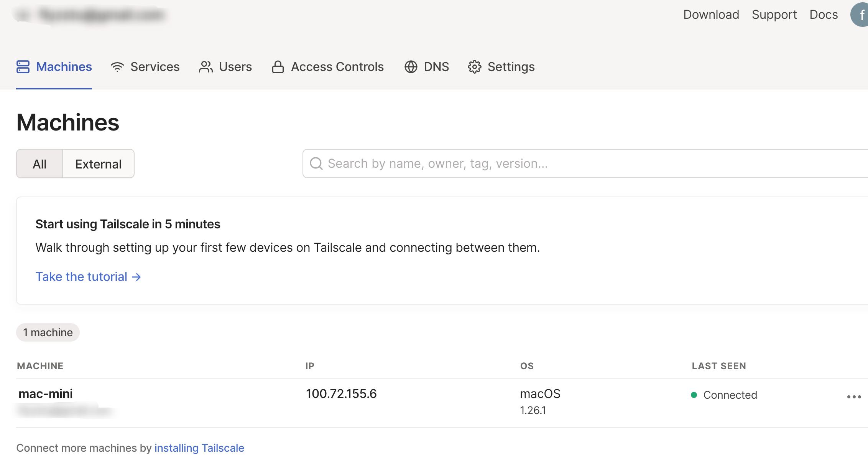The width and height of the screenshot is (868, 469).
Task: Click the Settings gear icon
Action: pos(475,67)
